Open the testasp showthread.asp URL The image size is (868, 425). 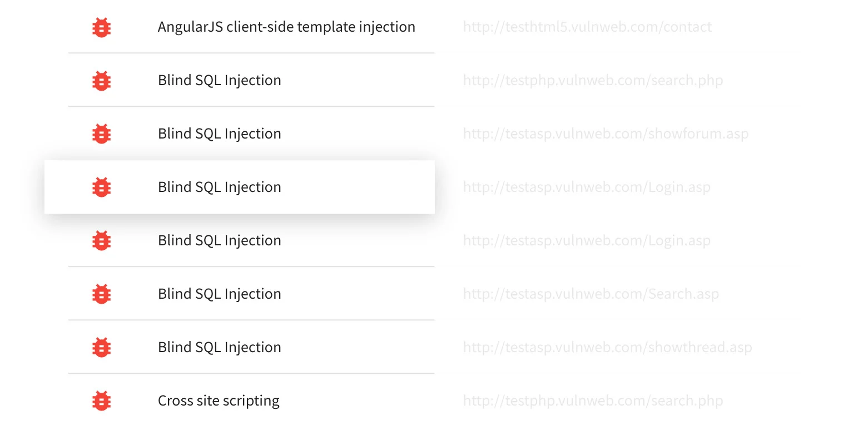point(607,348)
